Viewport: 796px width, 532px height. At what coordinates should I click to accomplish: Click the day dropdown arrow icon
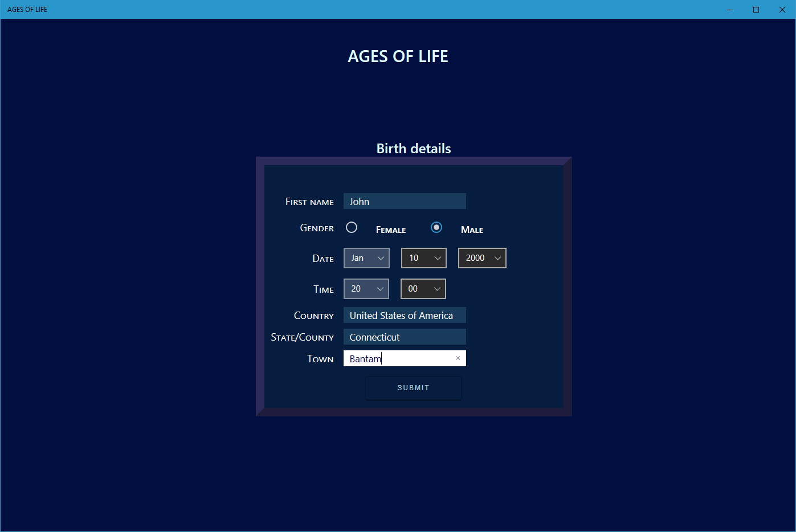coord(438,257)
